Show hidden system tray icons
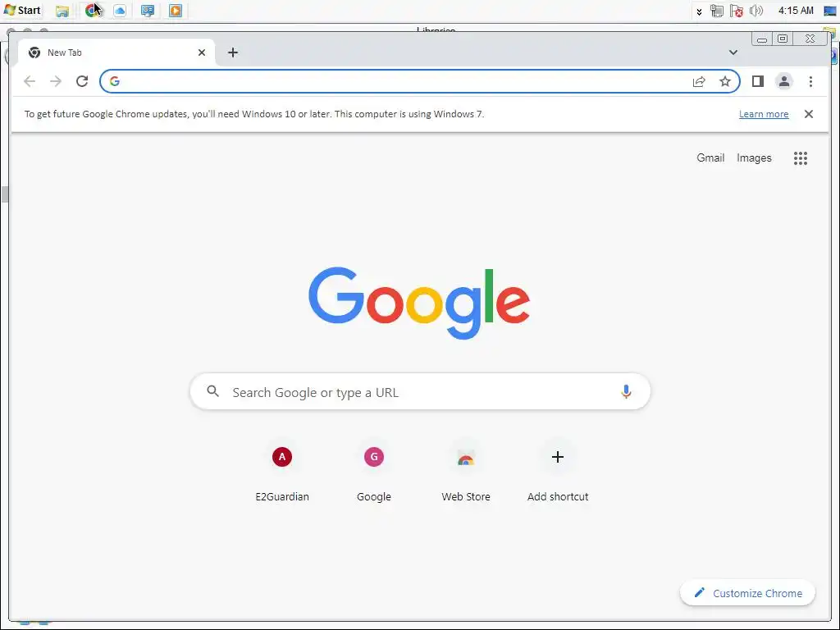The width and height of the screenshot is (840, 630). click(699, 11)
